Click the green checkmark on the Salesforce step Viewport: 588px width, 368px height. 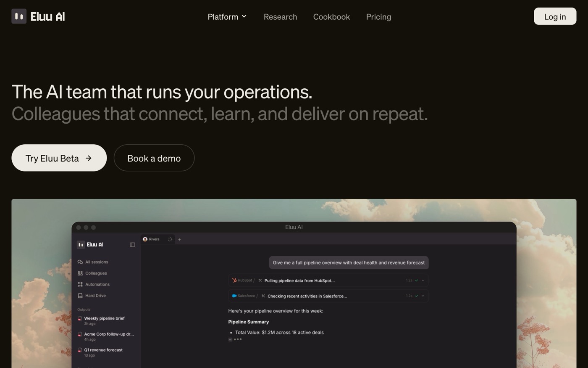pos(417,296)
